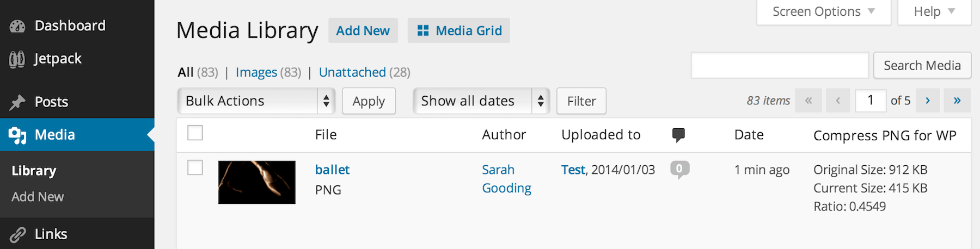Click the Media icon in sidebar

click(x=17, y=135)
